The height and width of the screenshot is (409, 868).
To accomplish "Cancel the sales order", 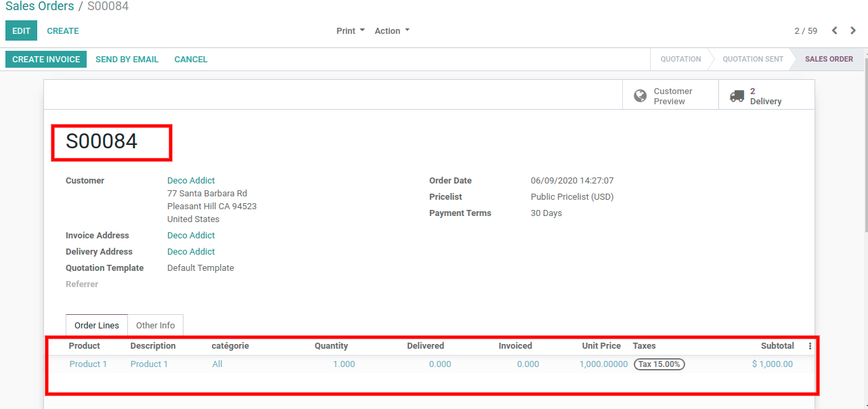I will pyautogui.click(x=190, y=59).
